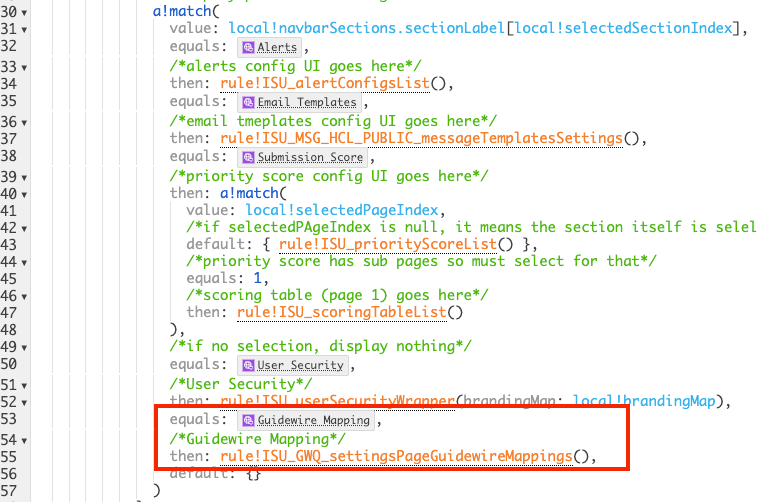Open rule ISU_priorityScoreList reference
Screen dimensions: 757x502
click(388, 244)
